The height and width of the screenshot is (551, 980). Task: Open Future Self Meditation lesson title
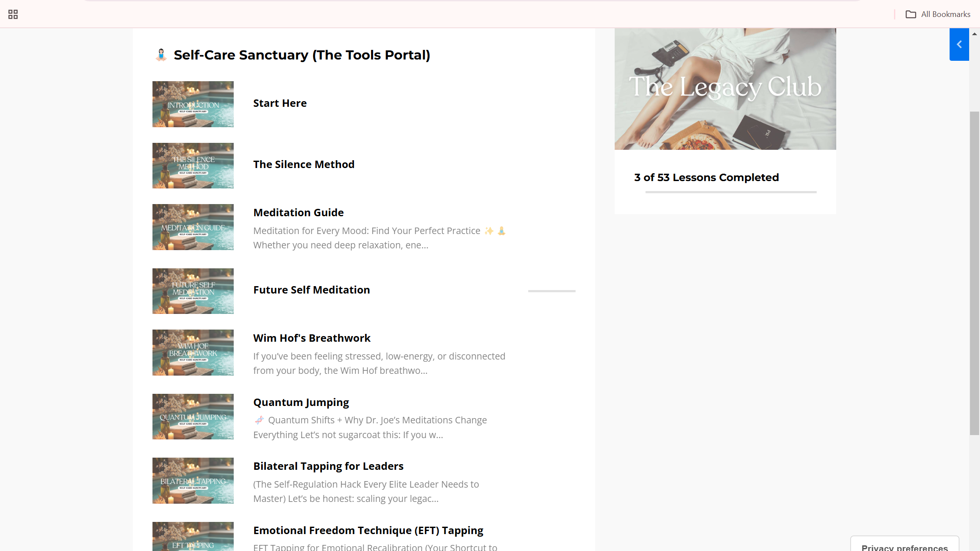tap(311, 290)
